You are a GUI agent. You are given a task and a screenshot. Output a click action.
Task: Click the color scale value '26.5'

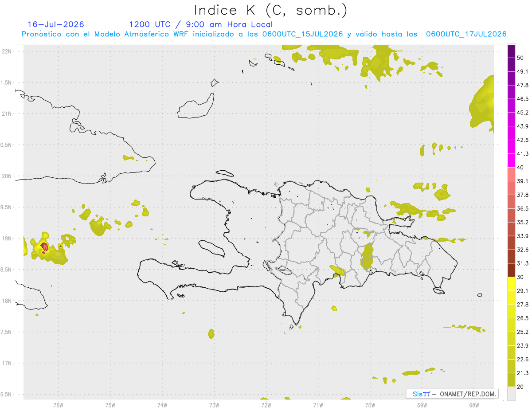point(523,318)
